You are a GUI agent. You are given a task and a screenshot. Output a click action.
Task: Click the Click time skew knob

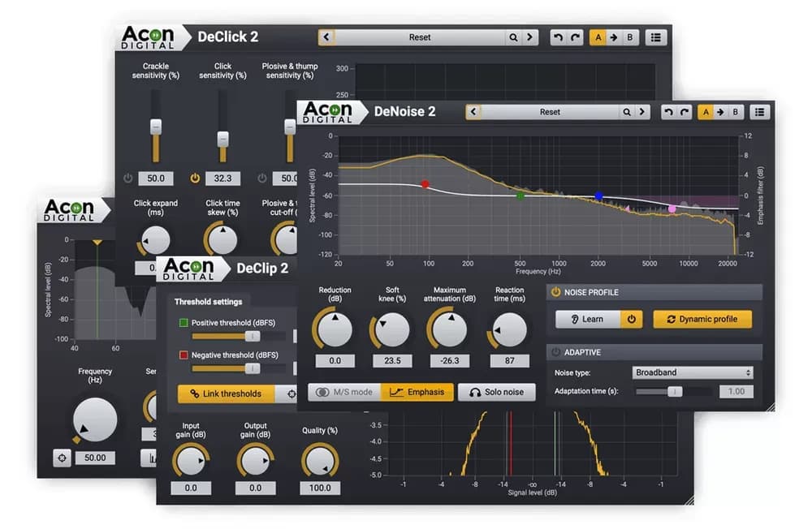(x=222, y=239)
